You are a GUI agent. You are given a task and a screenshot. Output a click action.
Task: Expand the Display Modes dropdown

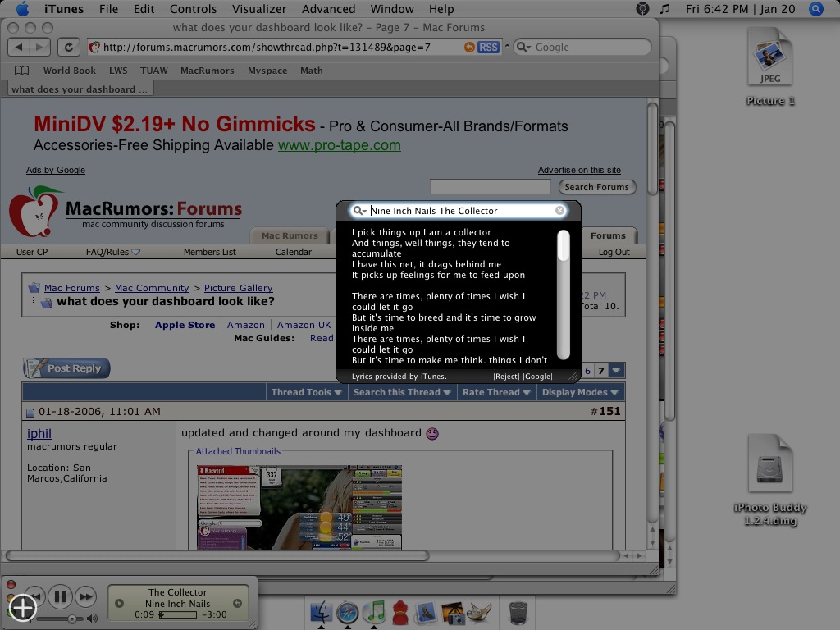(x=580, y=392)
